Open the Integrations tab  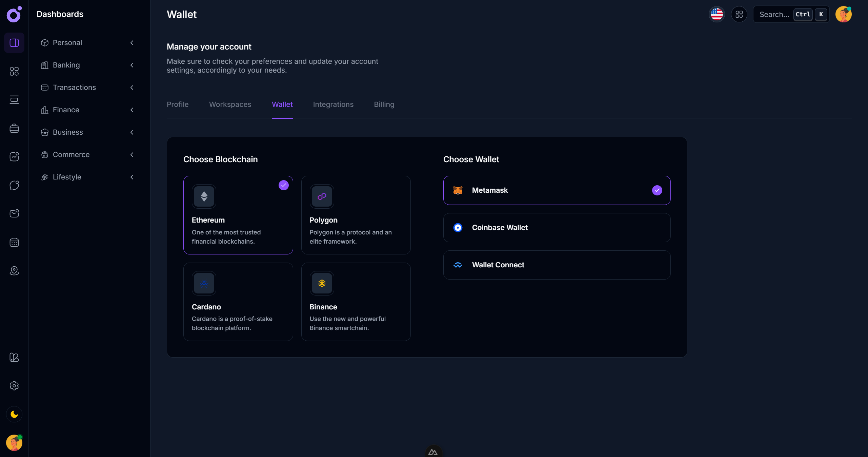click(x=333, y=104)
